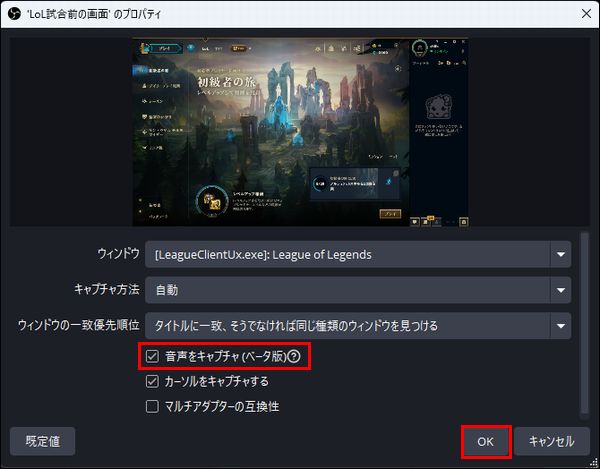Click the profile avatar icon in the preview
600x469 pixels.
pyautogui.click(x=419, y=48)
